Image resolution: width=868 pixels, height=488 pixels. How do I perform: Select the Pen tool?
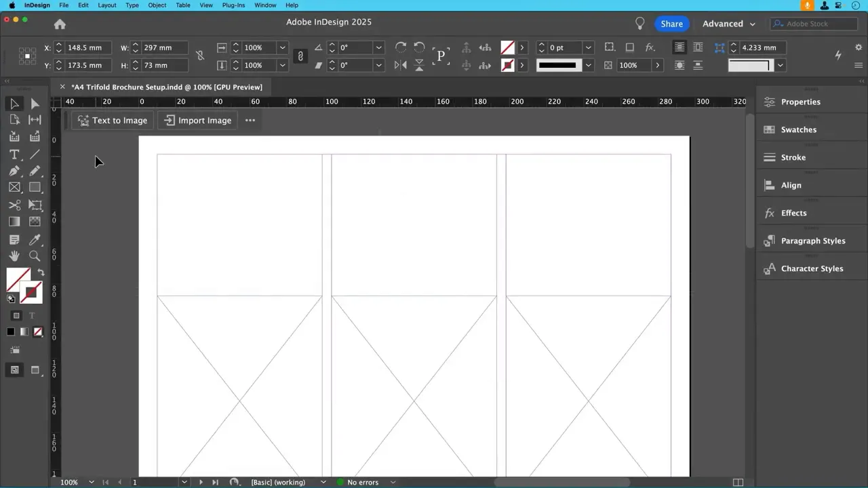[x=14, y=171]
